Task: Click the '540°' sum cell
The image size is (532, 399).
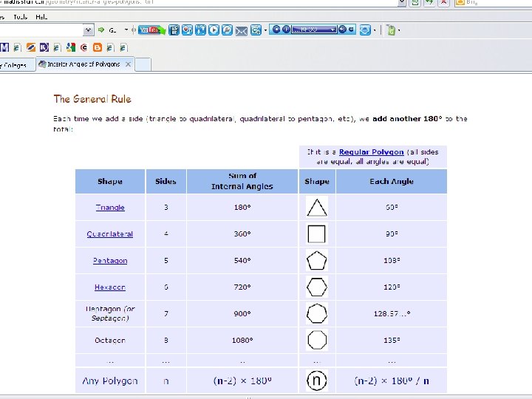Action: click(x=242, y=261)
